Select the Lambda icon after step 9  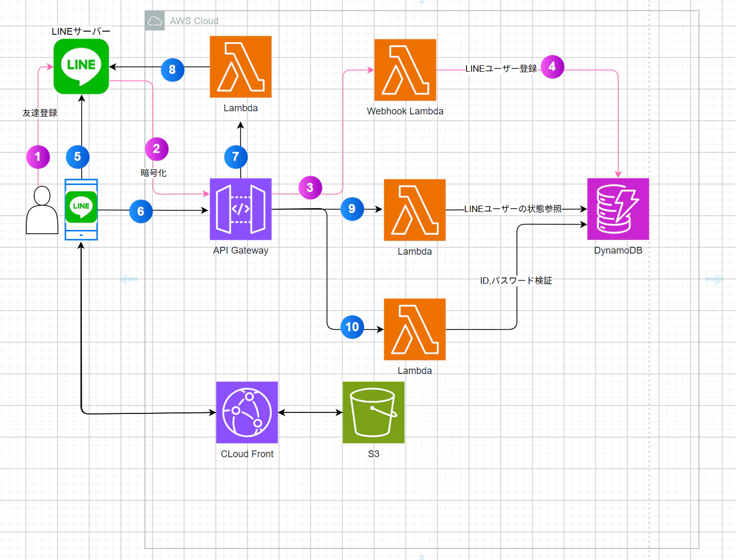click(415, 210)
